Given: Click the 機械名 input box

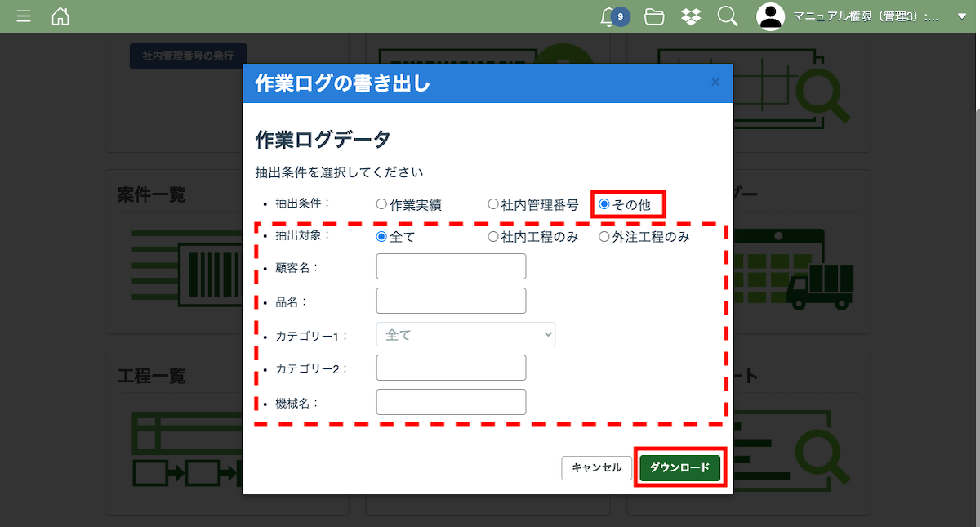Looking at the screenshot, I should 451,402.
